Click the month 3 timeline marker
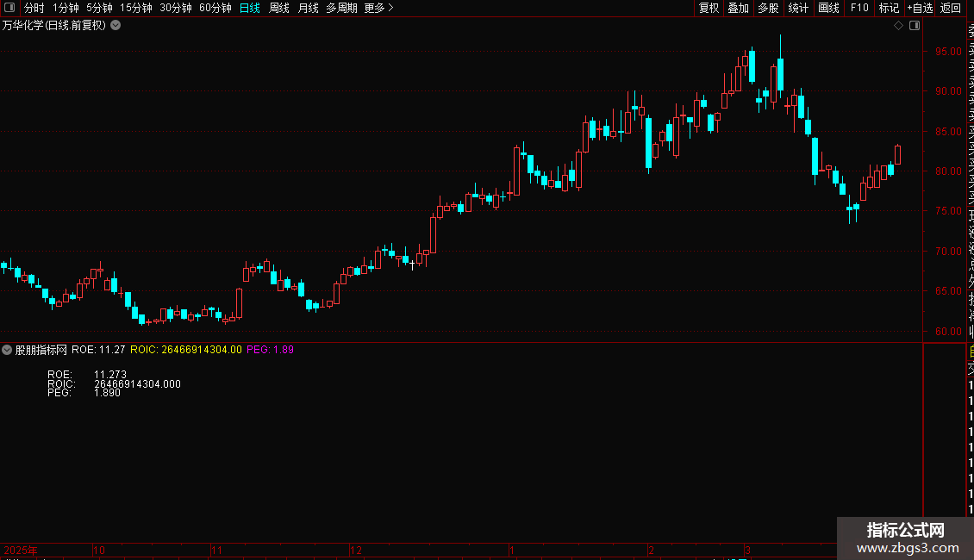The height and width of the screenshot is (560, 974). 748,550
